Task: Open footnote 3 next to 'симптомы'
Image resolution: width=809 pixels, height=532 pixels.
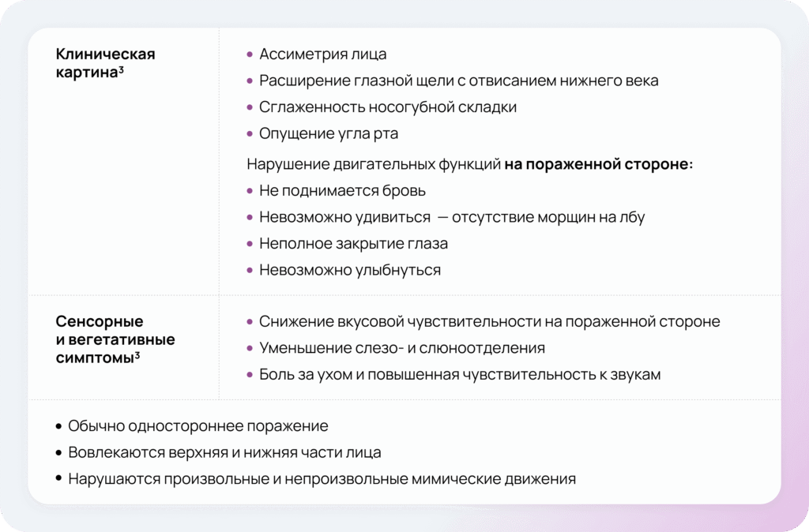Action: coord(137,354)
